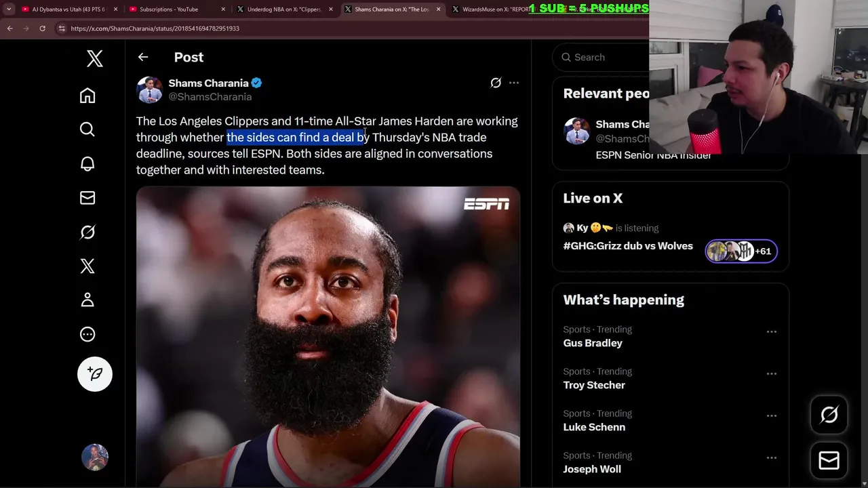Open more options for Troy Stecher trend
The height and width of the screenshot is (488, 868).
(771, 374)
